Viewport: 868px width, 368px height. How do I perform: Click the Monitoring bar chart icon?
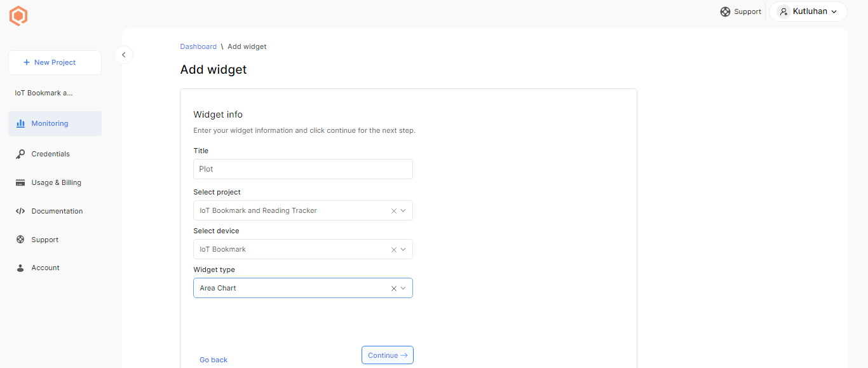click(20, 123)
